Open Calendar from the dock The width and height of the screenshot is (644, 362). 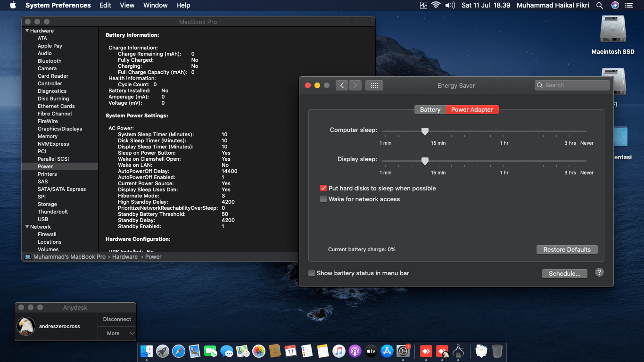[x=291, y=351]
